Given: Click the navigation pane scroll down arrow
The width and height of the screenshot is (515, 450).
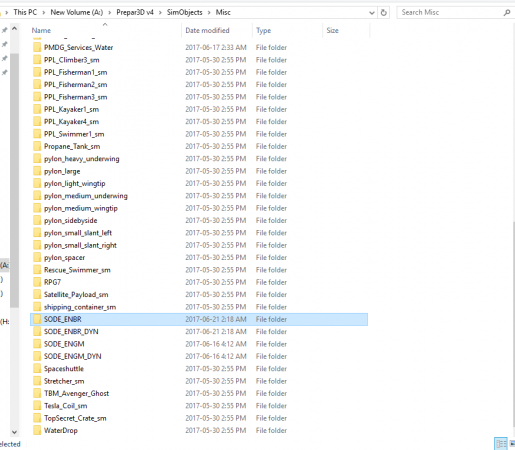Looking at the screenshot, I should 14,432.
